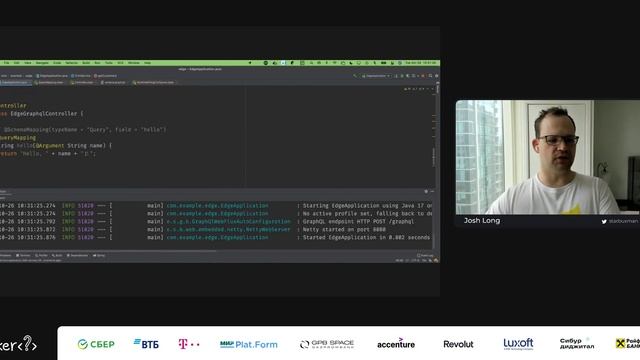Click the ВТБ sponsor logo
This screenshot has height=360, width=640.
146,344
